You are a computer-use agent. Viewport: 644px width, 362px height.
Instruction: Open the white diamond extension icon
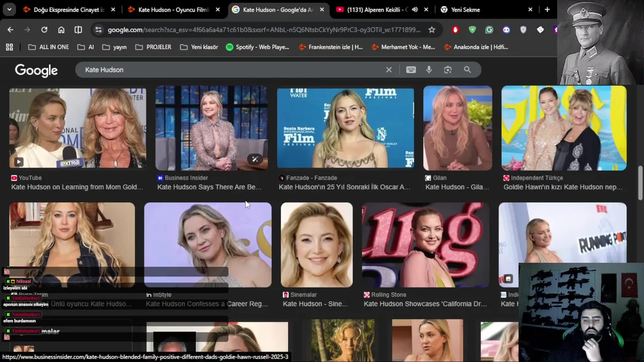[540, 30]
